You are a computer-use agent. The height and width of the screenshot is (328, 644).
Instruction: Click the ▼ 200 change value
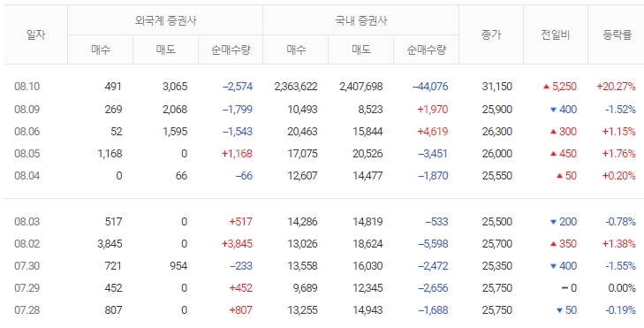pos(563,222)
